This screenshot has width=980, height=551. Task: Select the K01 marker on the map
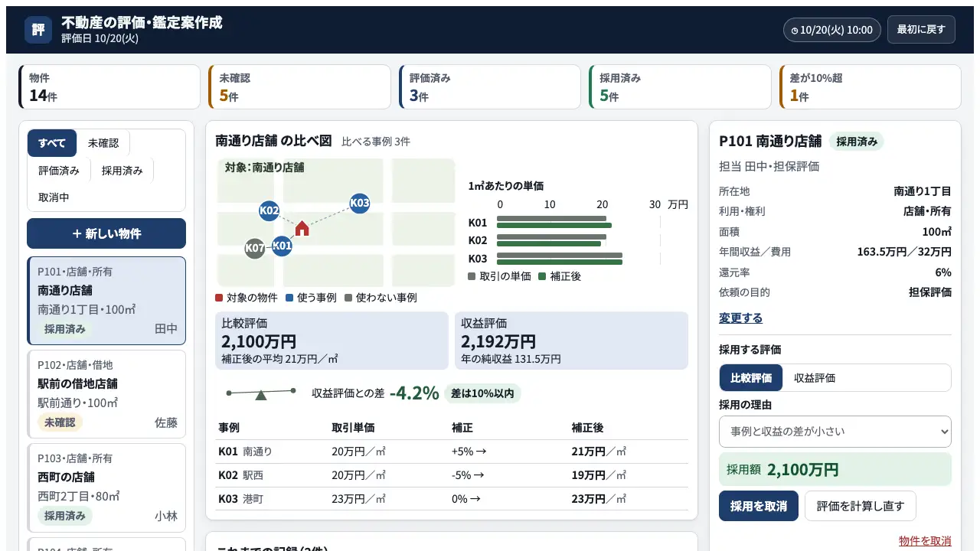pos(282,246)
